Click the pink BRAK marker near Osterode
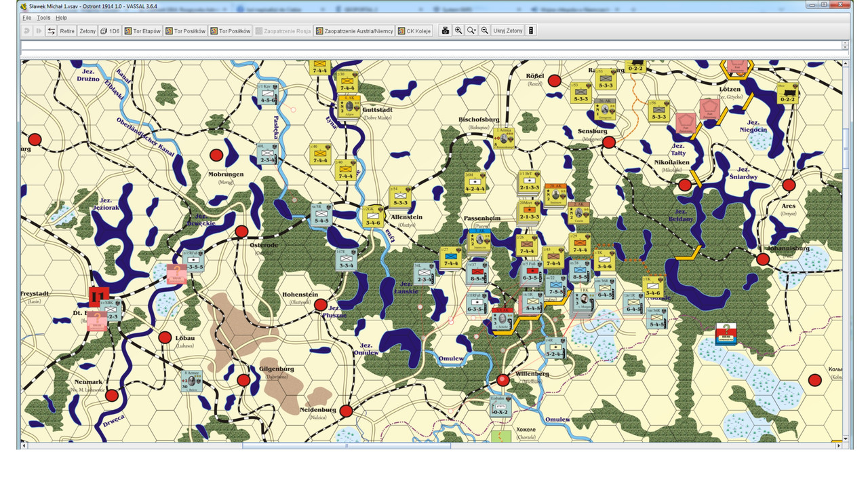The height and width of the screenshot is (486, 868). coord(176,274)
